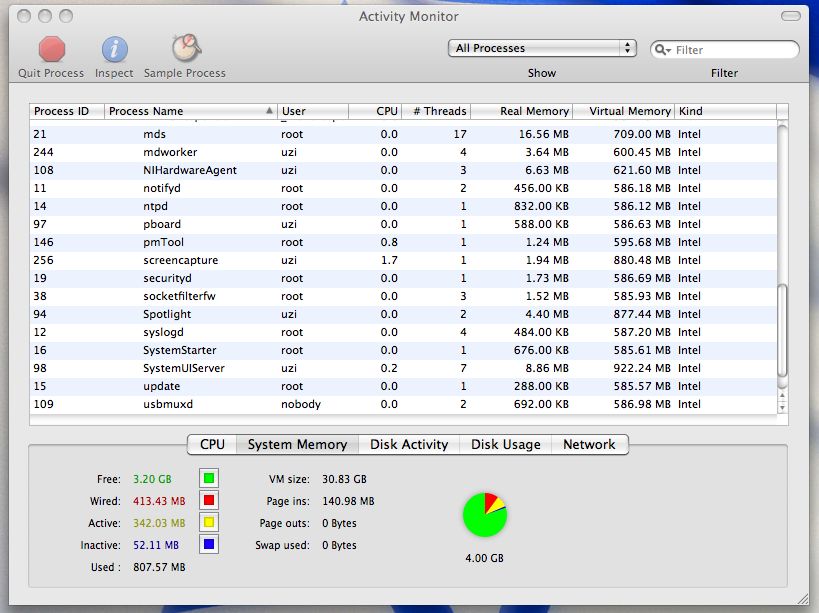Click the process list scrollbar thumb
819x613 pixels.
(782, 330)
